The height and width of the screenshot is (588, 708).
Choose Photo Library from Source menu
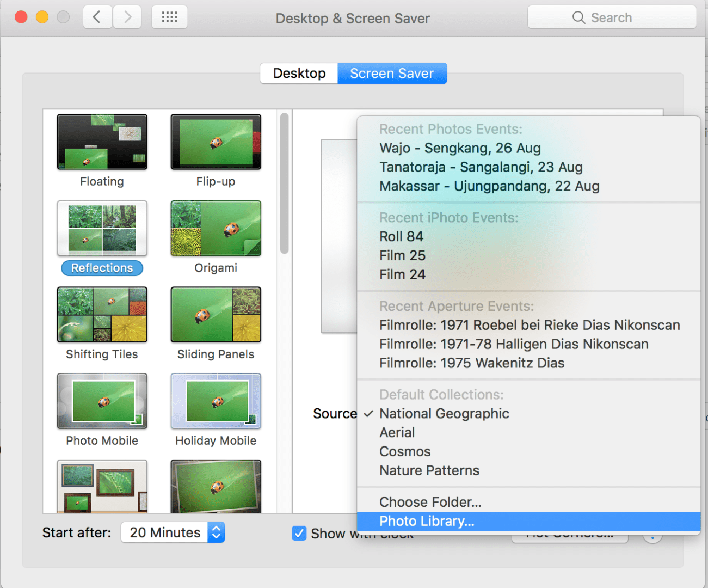pyautogui.click(x=426, y=521)
